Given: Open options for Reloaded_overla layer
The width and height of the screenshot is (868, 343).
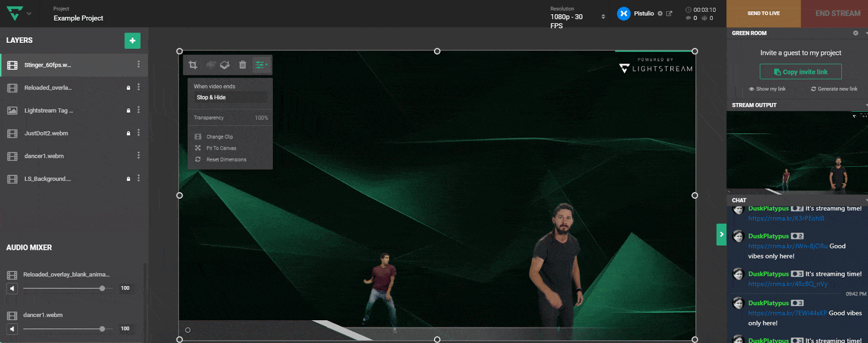Looking at the screenshot, I should pos(138,87).
